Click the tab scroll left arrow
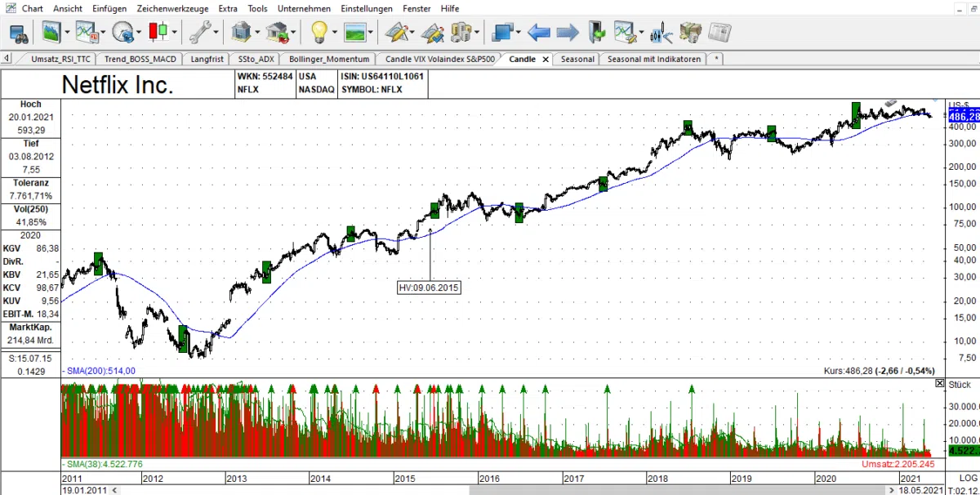980x495 pixels. pos(7,59)
